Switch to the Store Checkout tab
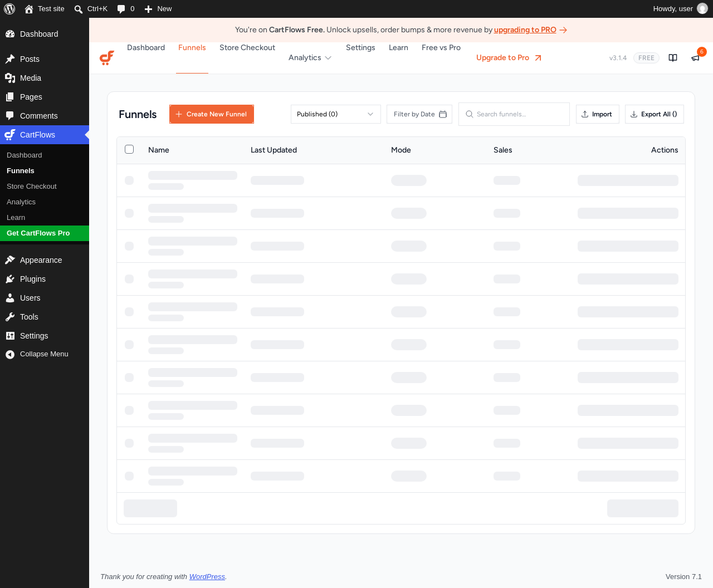The height and width of the screenshot is (588, 713). tap(247, 48)
